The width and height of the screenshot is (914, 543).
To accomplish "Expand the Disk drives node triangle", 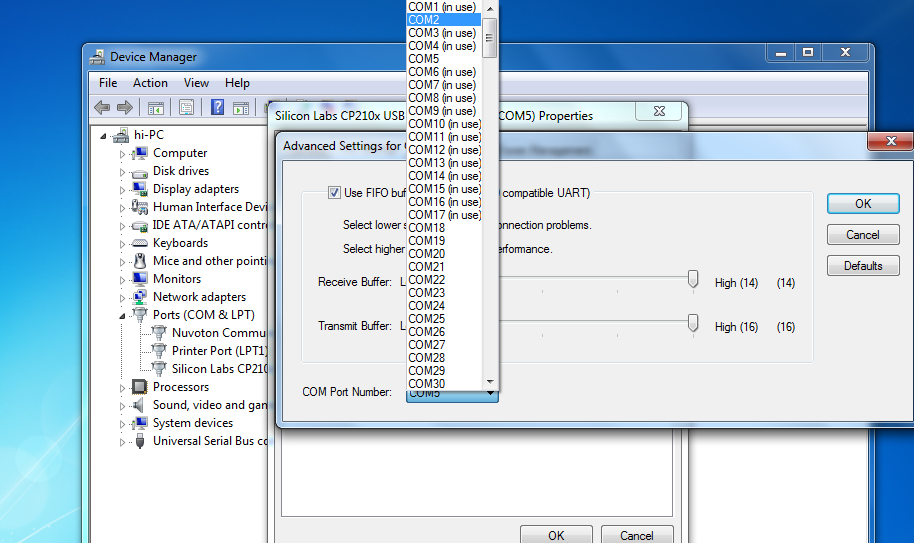I will 122,172.
